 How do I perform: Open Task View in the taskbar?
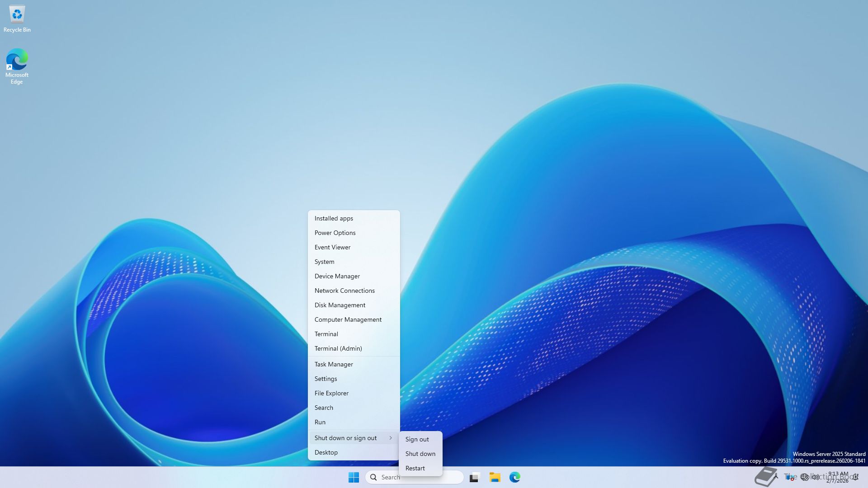pos(474,477)
